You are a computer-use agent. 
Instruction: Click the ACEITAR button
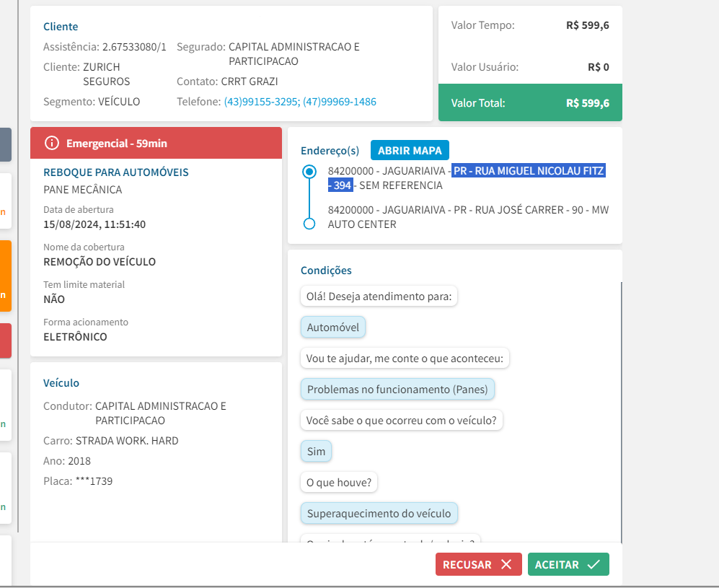coord(568,564)
